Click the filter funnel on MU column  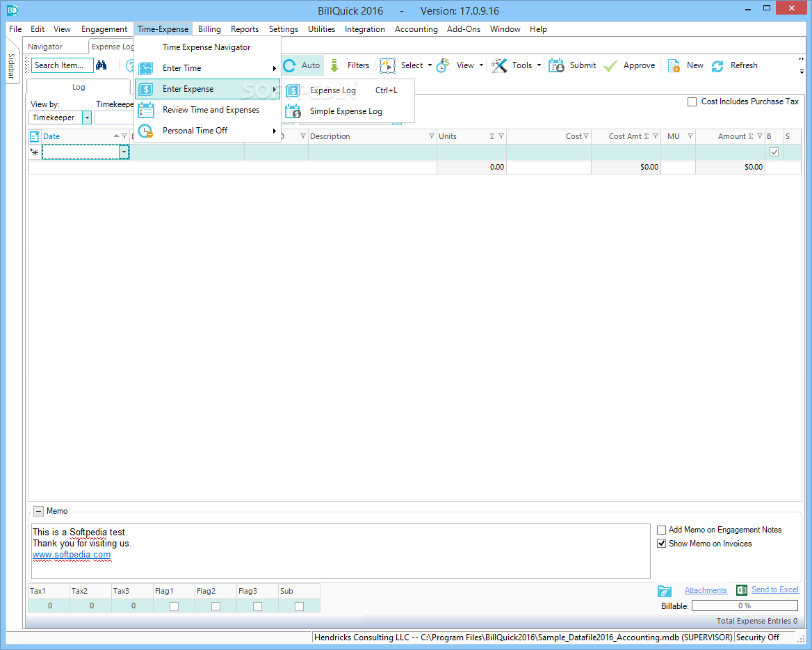coord(690,136)
